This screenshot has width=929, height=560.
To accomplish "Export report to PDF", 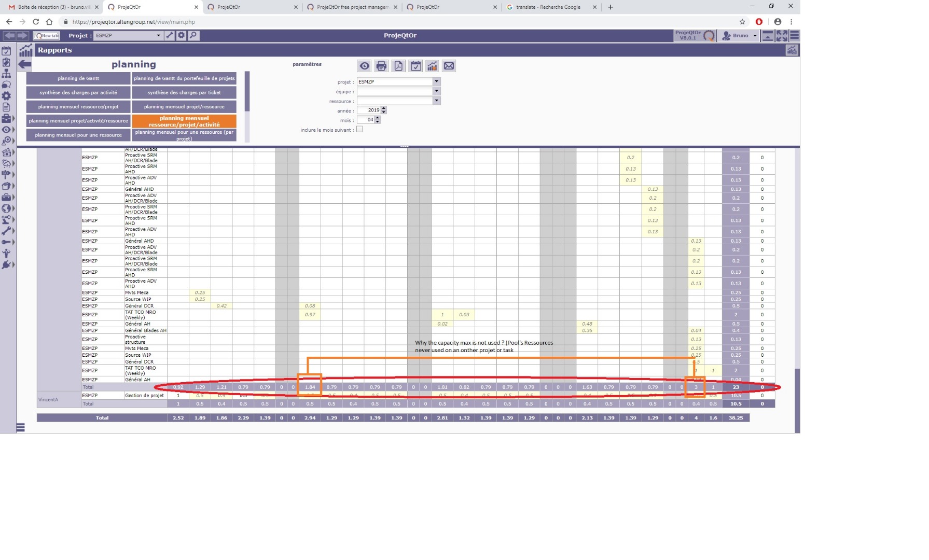I will pos(398,66).
